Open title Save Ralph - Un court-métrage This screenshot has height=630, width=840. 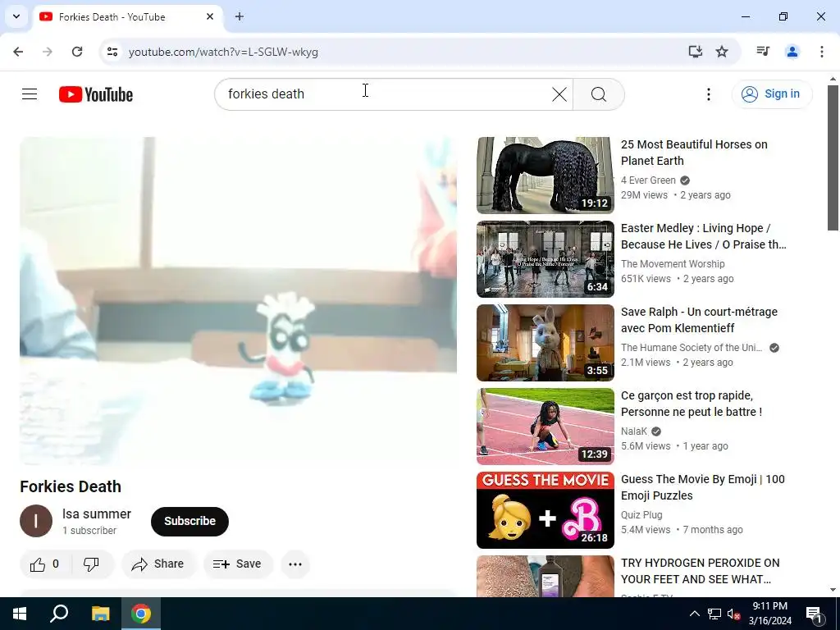(699, 320)
